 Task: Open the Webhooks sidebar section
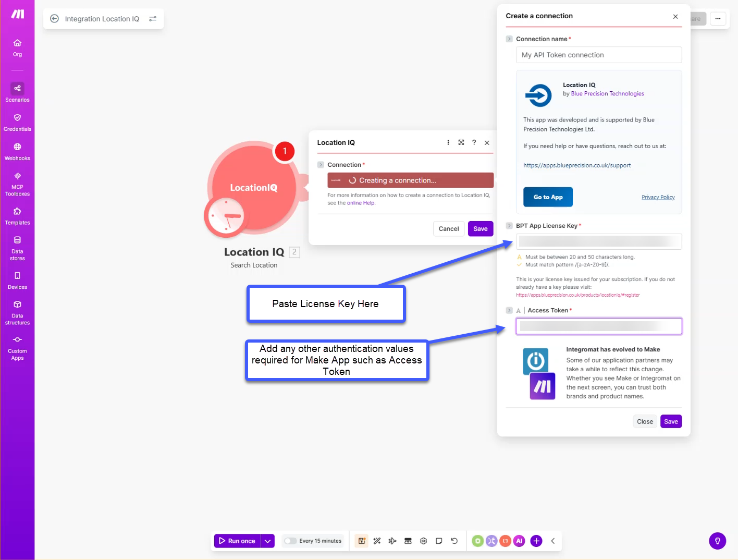pyautogui.click(x=17, y=151)
